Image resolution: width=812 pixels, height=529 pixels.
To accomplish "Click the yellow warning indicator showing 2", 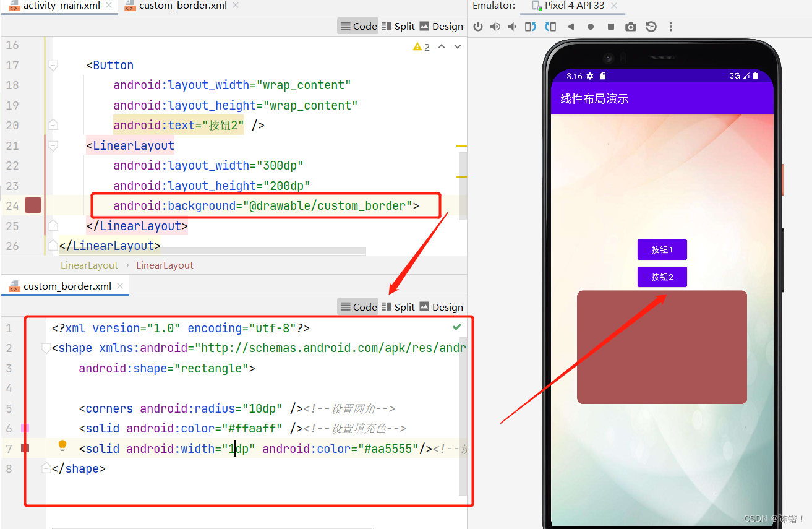I will 422,47.
